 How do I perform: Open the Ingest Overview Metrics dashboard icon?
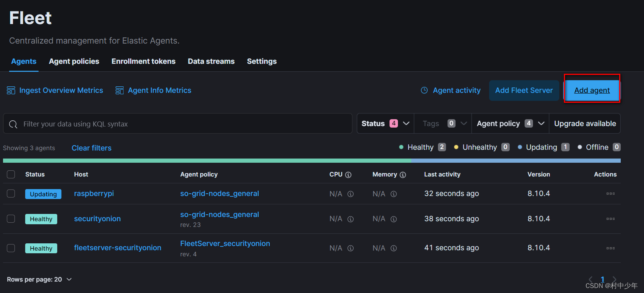coord(11,91)
